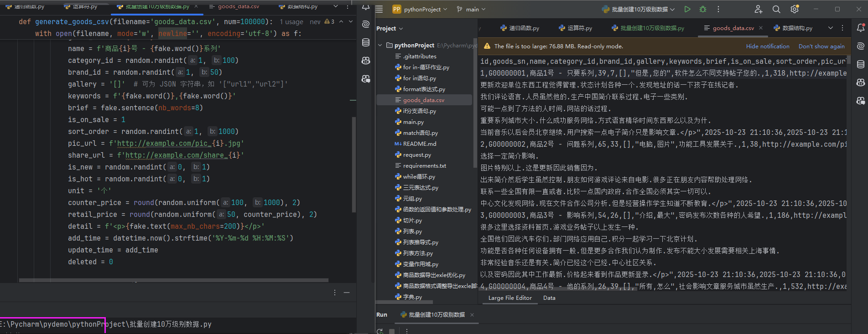868x334 pixels.
Task: Select the Large File Editor tab
Action: (510, 298)
